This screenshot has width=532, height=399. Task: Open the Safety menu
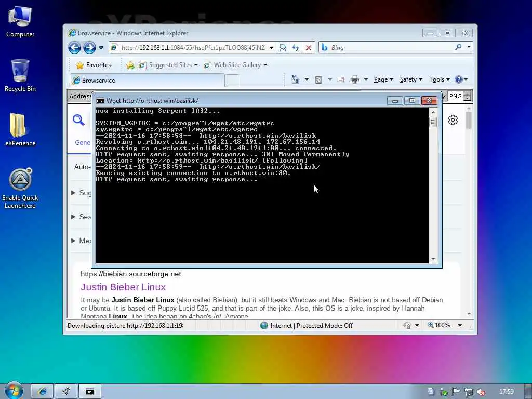tap(411, 79)
